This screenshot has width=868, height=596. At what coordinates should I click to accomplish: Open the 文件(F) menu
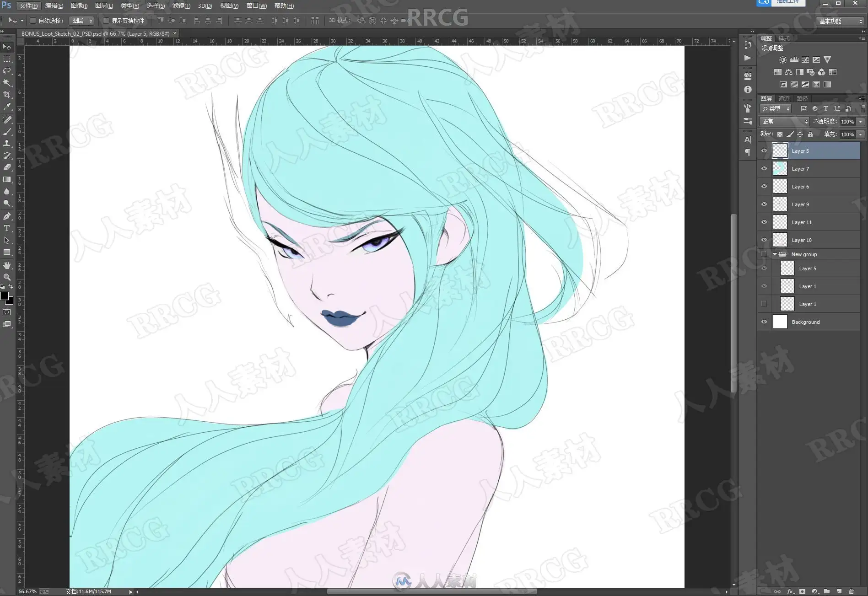pyautogui.click(x=28, y=6)
